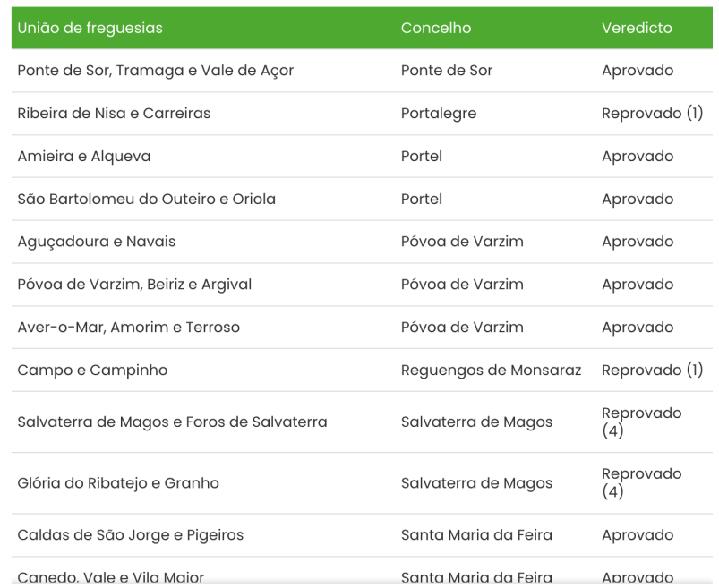Click the "Reguengos de Monsaraz" cell
The height and width of the screenshot is (588, 719).
[x=492, y=370]
